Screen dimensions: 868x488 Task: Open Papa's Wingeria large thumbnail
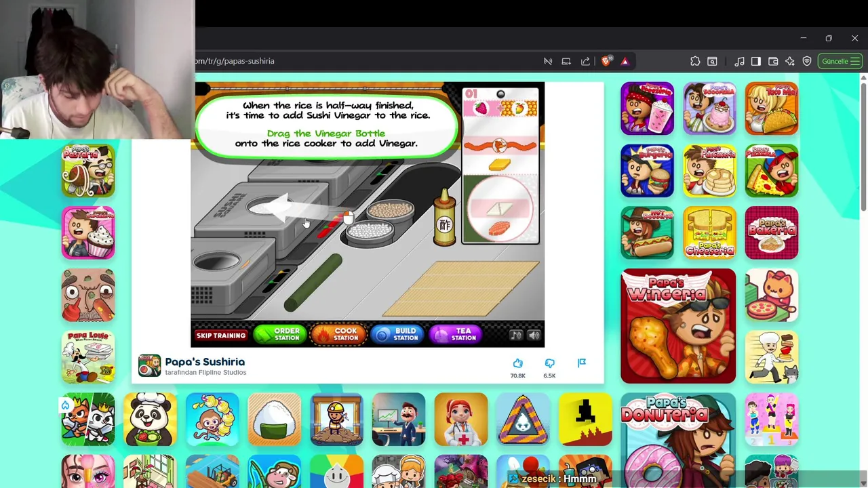[x=678, y=326]
